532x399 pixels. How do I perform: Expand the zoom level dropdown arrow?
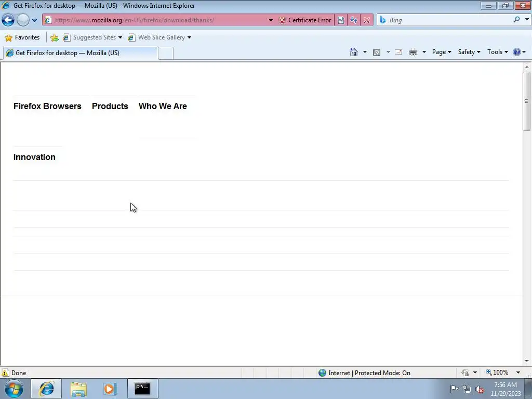[518, 373]
